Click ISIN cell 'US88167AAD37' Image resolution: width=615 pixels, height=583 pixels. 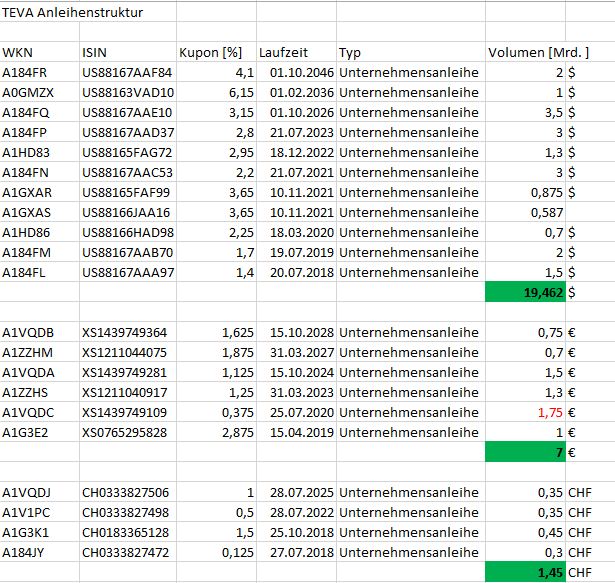coord(128,132)
